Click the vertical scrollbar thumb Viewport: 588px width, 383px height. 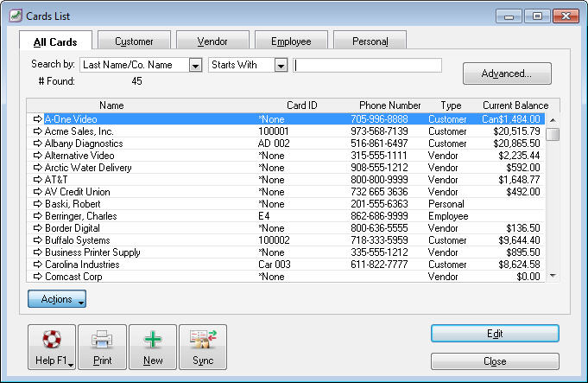pyautogui.click(x=553, y=134)
